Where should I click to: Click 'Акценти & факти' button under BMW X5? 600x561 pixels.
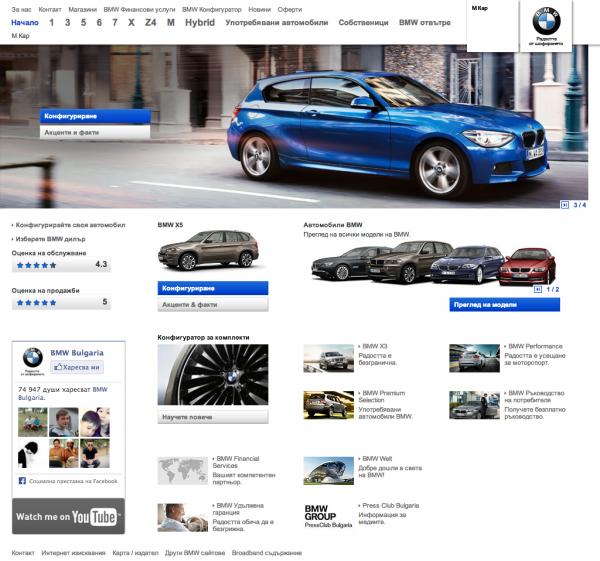(213, 305)
